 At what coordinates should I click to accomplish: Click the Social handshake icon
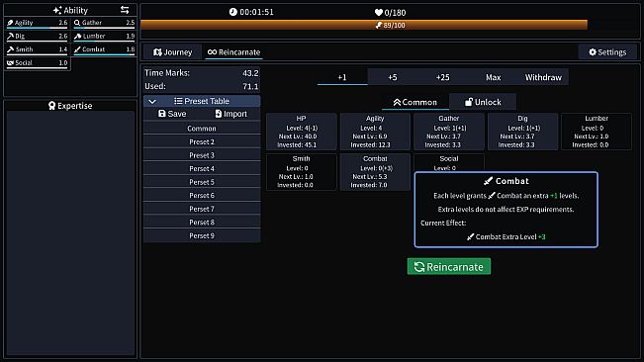click(10, 62)
